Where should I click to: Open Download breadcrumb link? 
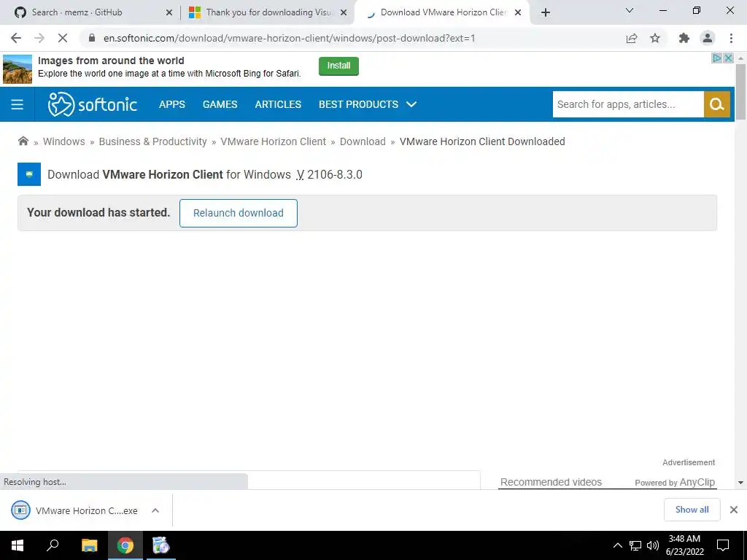pyautogui.click(x=363, y=141)
